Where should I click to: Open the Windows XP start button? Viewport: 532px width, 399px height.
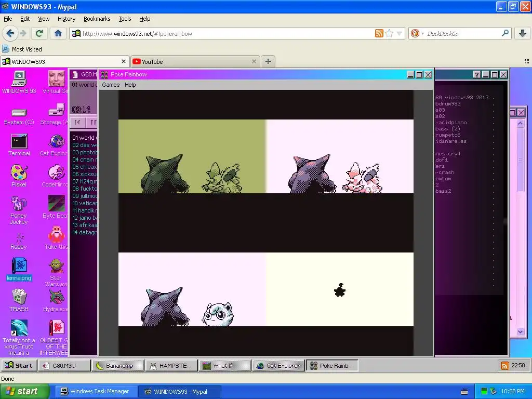(25, 391)
